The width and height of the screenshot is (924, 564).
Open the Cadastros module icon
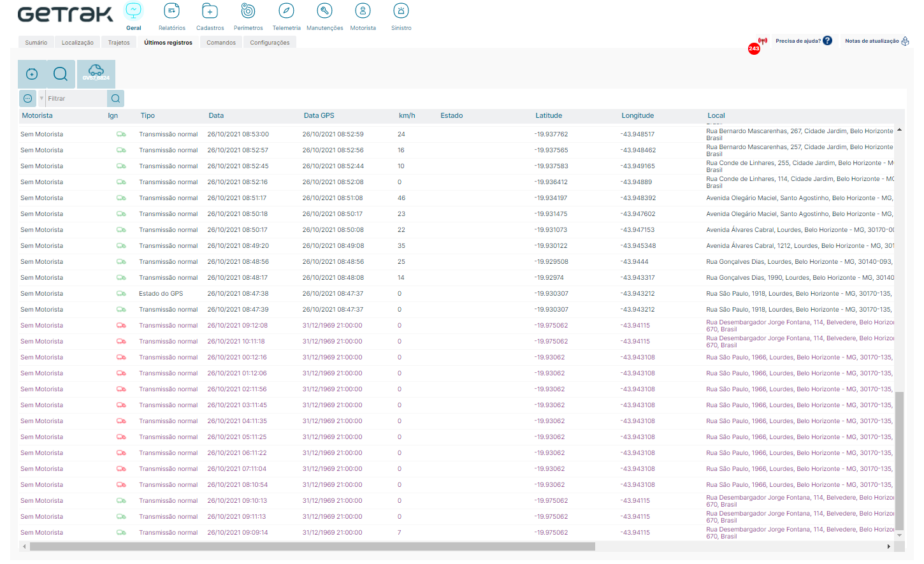pos(210,11)
